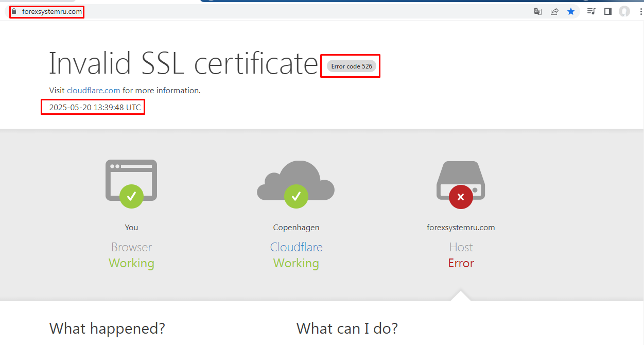Click the Invalid SSL certificate heading

[x=183, y=64]
